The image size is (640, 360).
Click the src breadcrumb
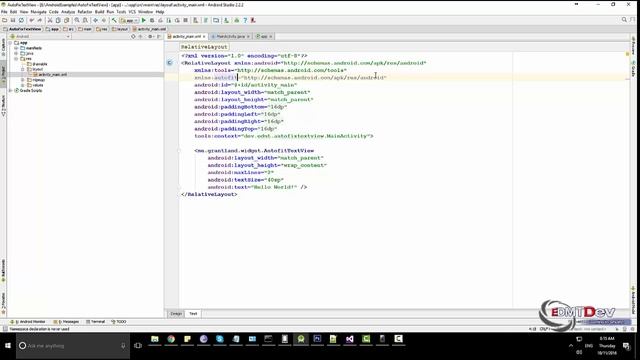point(69,29)
